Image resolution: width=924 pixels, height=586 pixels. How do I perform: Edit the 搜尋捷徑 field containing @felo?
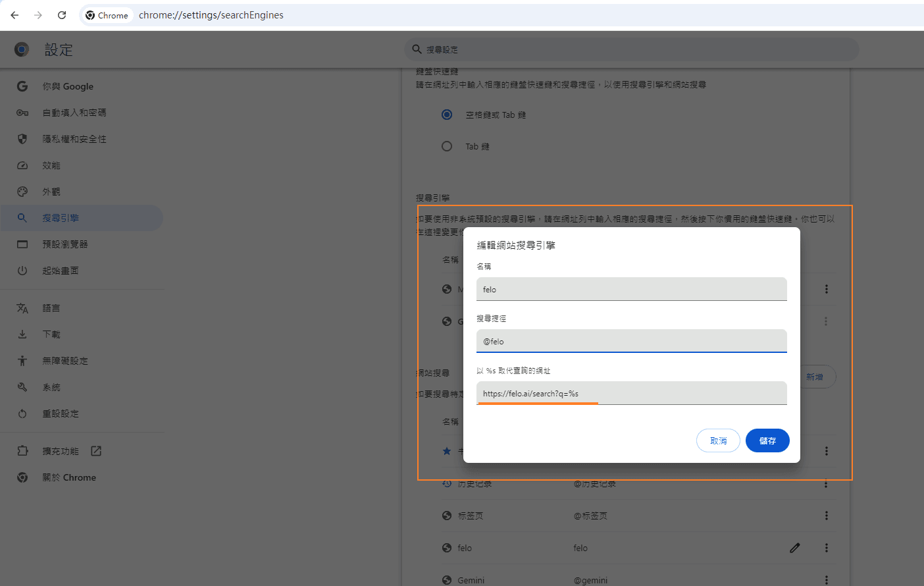click(x=632, y=341)
